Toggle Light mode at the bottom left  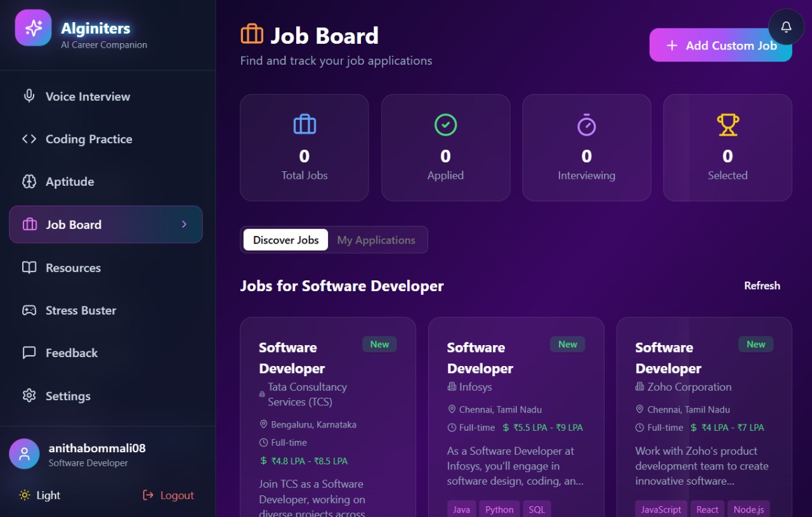point(39,495)
